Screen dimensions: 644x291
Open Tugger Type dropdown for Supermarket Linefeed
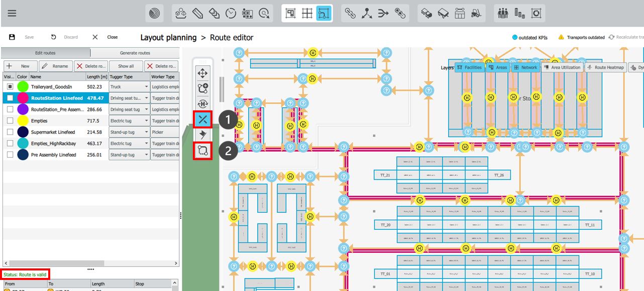[130, 132]
